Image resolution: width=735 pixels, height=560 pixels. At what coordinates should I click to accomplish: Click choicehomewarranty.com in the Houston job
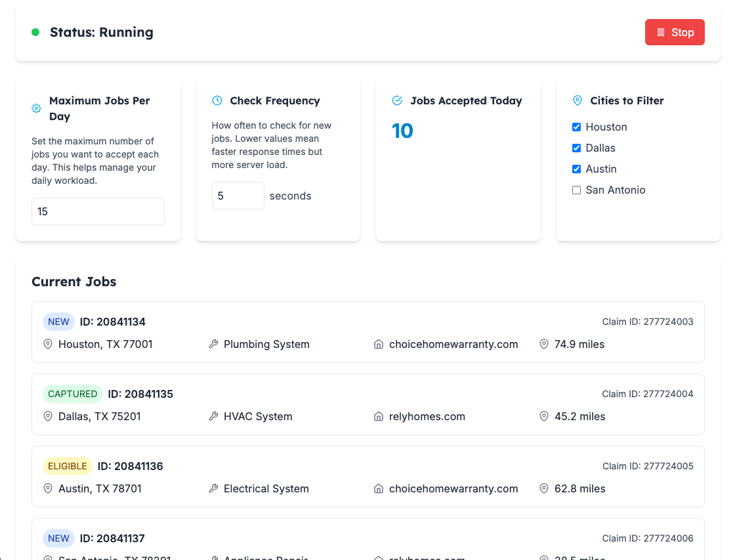[453, 344]
